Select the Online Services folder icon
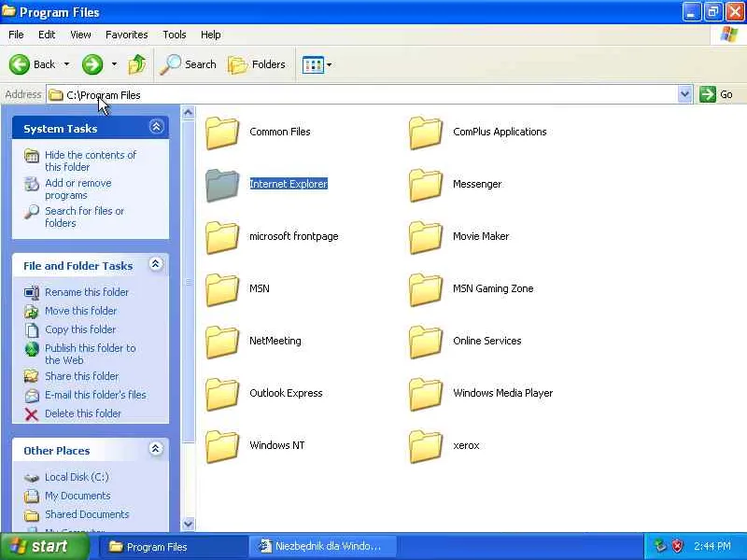Viewport: 747px width, 560px height. point(426,343)
